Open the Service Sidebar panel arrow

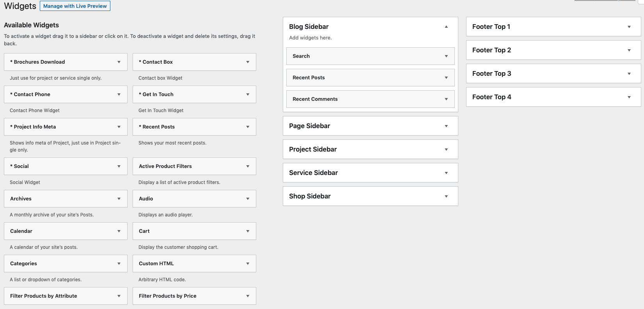(446, 173)
